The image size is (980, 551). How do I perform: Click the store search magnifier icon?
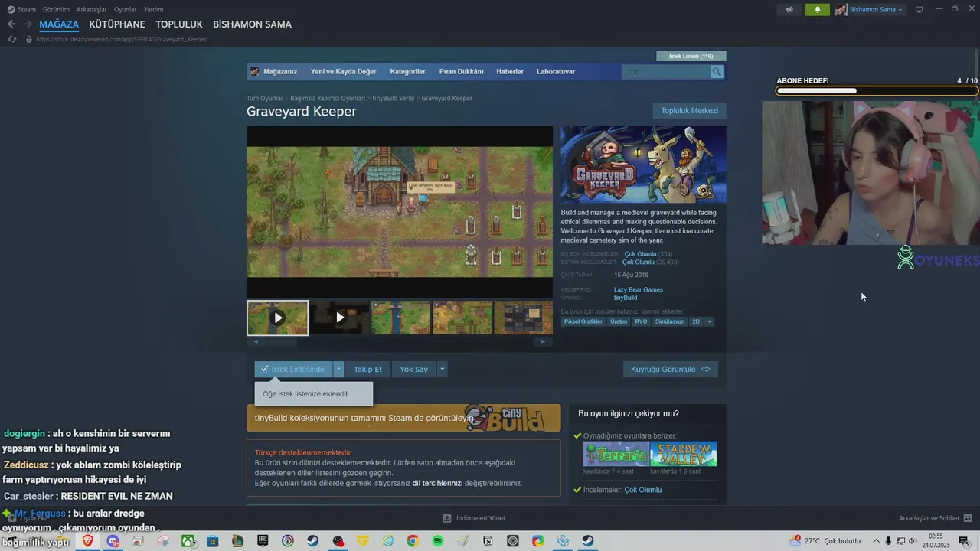point(717,72)
